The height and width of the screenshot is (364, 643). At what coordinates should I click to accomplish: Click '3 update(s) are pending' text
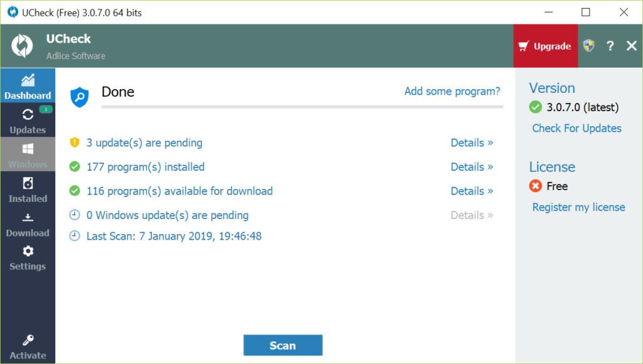(144, 142)
